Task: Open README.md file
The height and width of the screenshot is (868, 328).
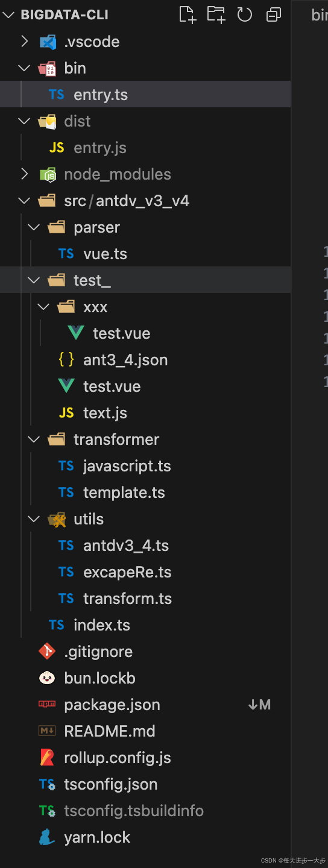Action: click(x=145, y=731)
